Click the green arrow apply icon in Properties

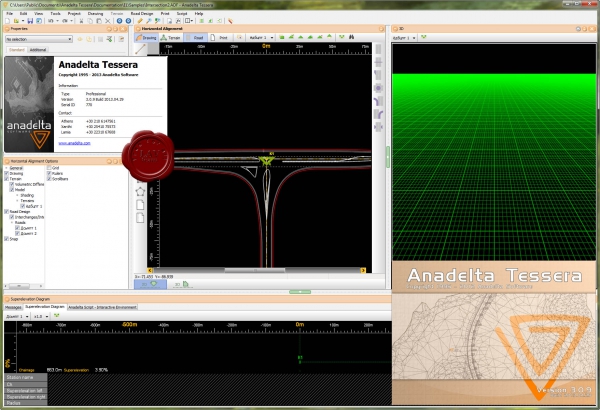[x=109, y=39]
